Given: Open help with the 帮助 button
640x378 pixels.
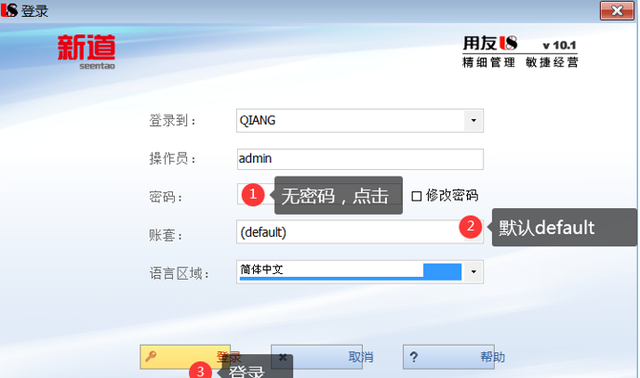Looking at the screenshot, I should [x=449, y=357].
